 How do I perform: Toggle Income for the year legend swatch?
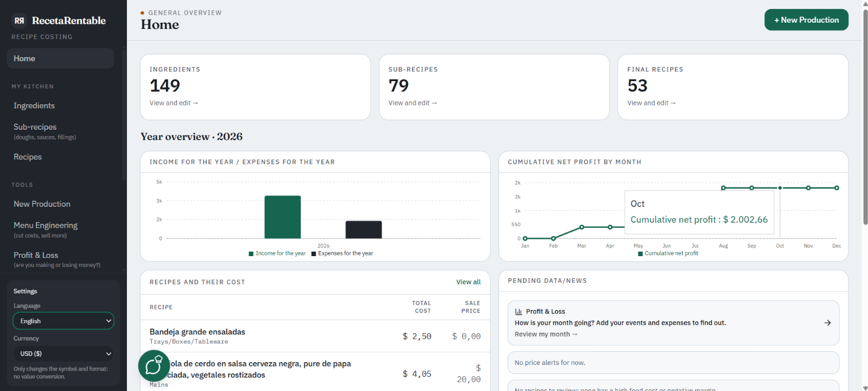pos(251,254)
